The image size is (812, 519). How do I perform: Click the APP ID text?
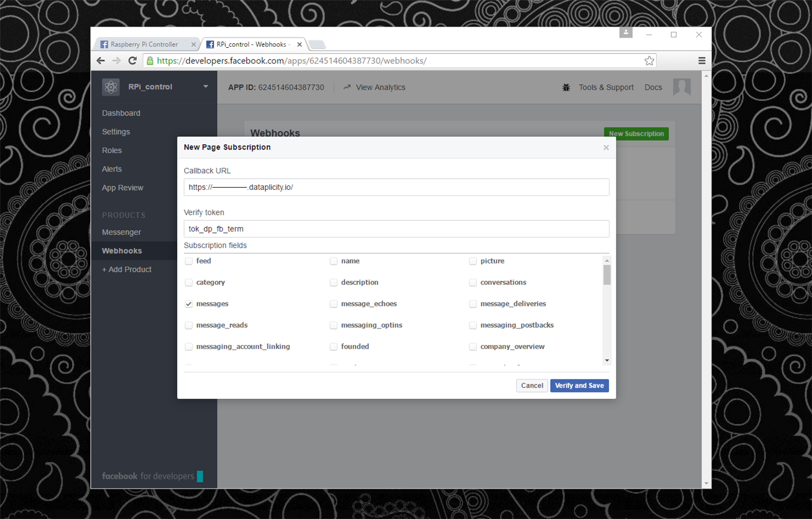[276, 87]
